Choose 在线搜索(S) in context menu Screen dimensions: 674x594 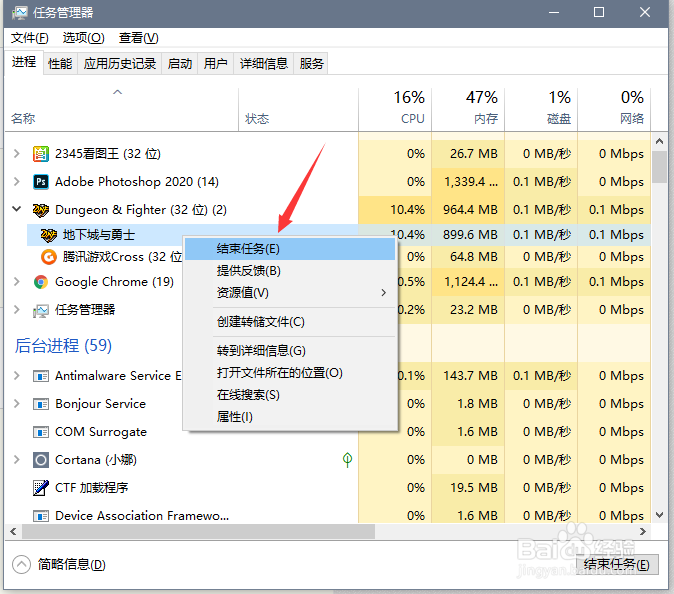coord(290,395)
